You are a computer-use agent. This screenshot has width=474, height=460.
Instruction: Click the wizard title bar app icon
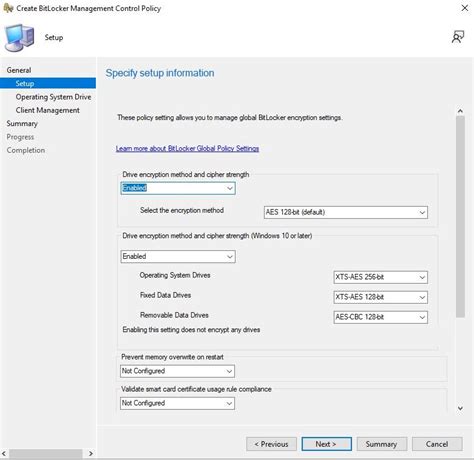pyautogui.click(x=8, y=8)
